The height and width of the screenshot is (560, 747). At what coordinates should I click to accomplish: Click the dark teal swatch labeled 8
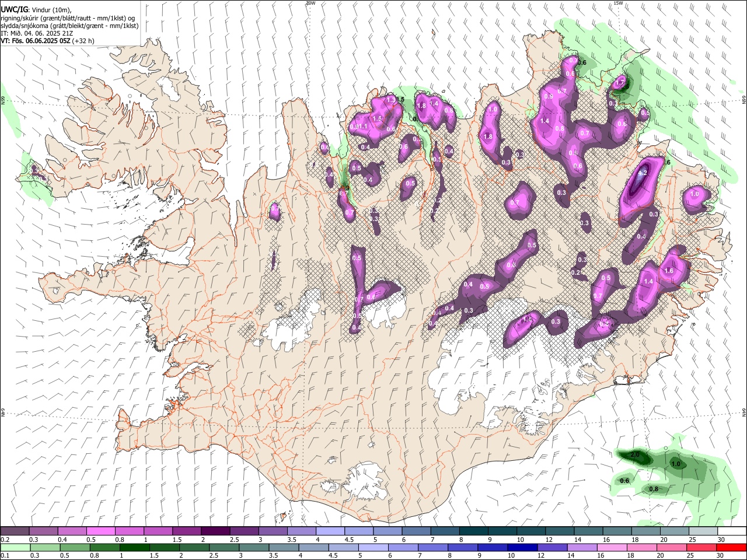click(474, 531)
